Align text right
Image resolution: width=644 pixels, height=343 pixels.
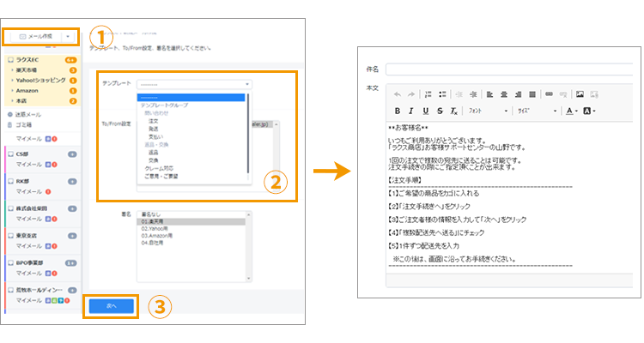coord(518,94)
